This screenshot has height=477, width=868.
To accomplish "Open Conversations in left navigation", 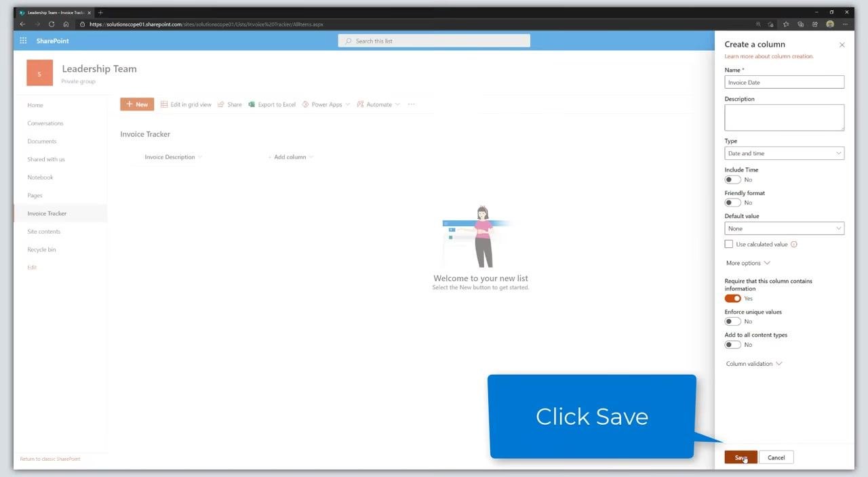I will 45,123.
